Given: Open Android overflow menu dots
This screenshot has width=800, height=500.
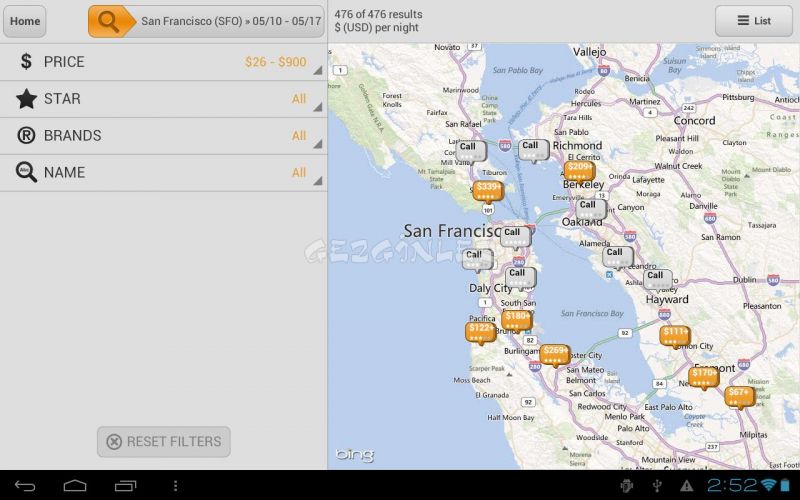Looking at the screenshot, I should 176,486.
